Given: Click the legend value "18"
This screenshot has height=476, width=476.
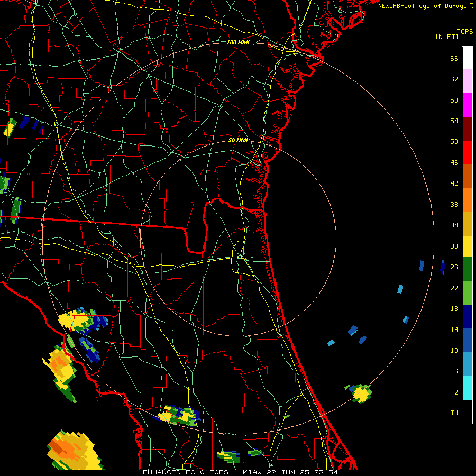Looking at the screenshot, I should (454, 309).
